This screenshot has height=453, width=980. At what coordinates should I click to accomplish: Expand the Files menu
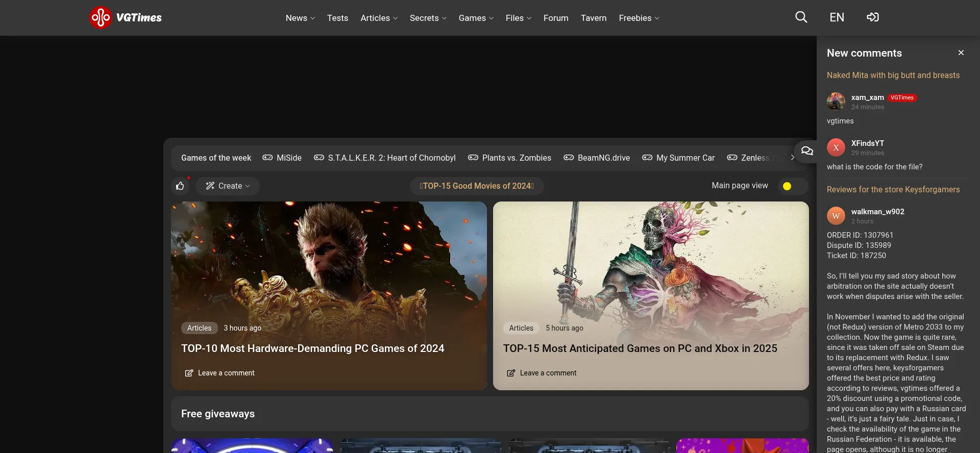click(519, 18)
